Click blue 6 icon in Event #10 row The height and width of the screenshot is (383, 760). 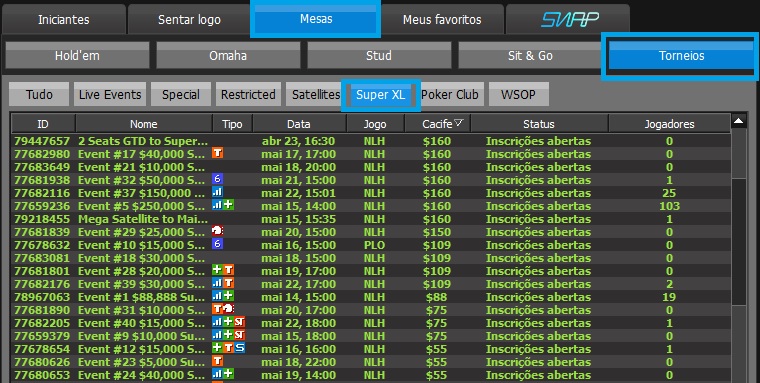pyautogui.click(x=218, y=244)
